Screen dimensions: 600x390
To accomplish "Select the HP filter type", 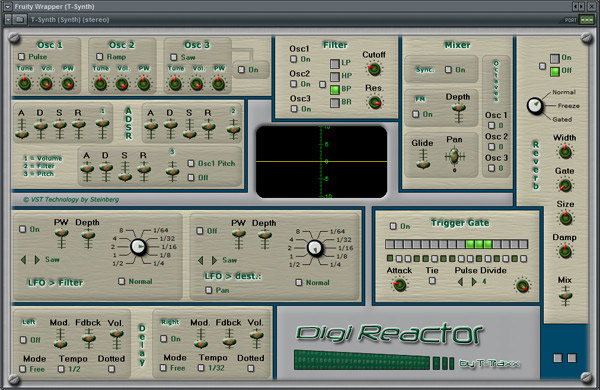I will (x=335, y=77).
